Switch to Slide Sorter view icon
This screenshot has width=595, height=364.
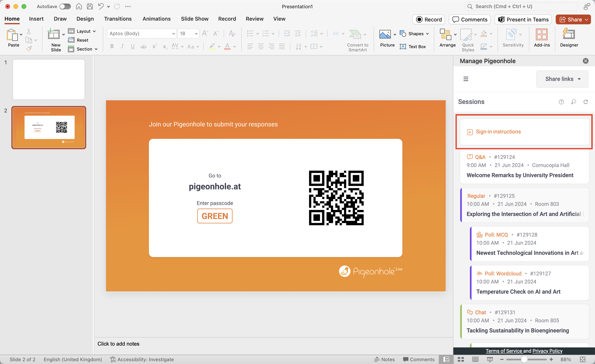[x=461, y=359]
